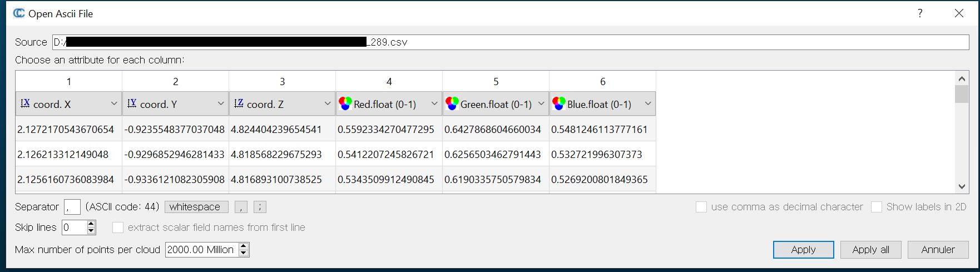This screenshot has height=272, width=980.
Task: Click the Separator character input field
Action: click(72, 207)
